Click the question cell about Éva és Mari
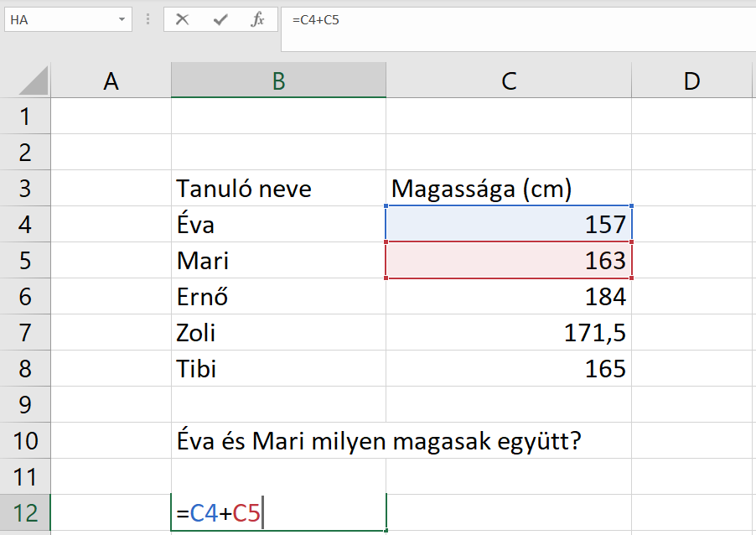 coord(379,440)
